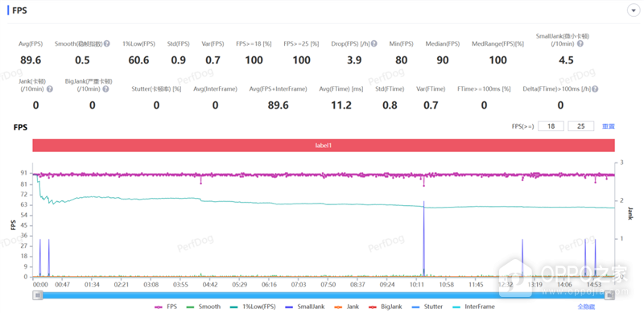
Task: Click the 1%Low(FPS) value 60.6
Action: (138, 60)
